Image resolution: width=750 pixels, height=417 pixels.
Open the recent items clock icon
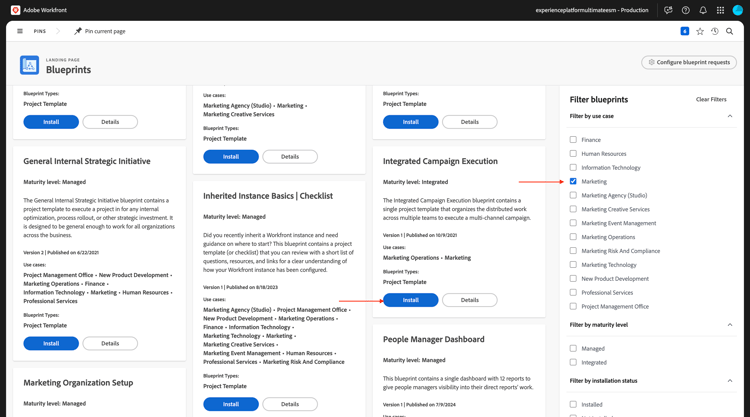[715, 31]
